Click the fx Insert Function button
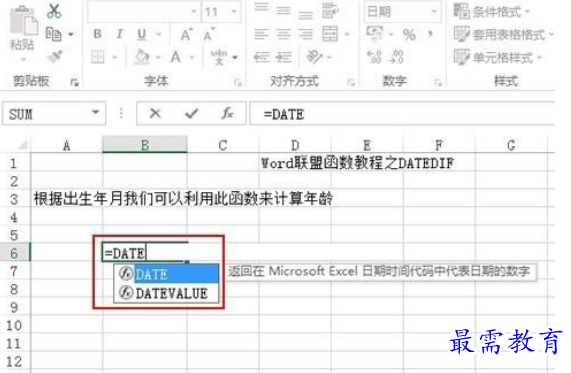571x373 pixels. click(x=227, y=114)
